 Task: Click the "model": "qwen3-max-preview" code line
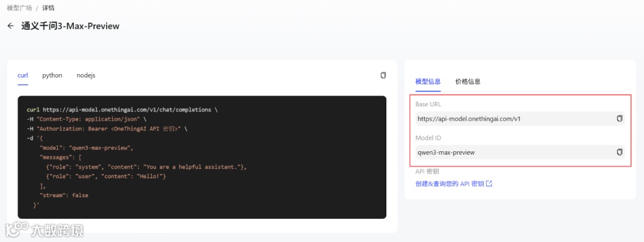86,148
